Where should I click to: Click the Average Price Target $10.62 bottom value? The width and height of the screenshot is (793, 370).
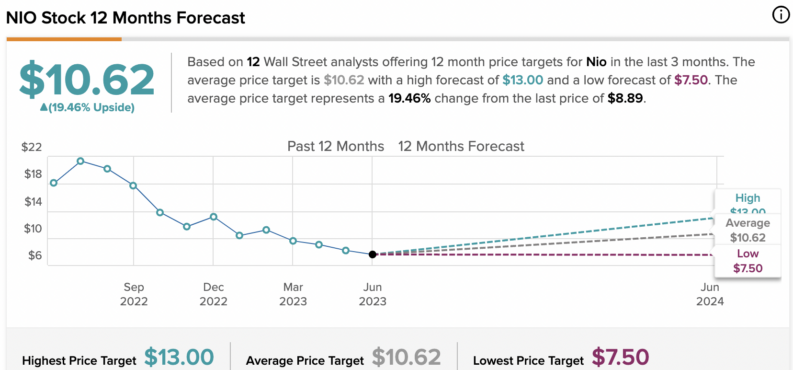407,357
